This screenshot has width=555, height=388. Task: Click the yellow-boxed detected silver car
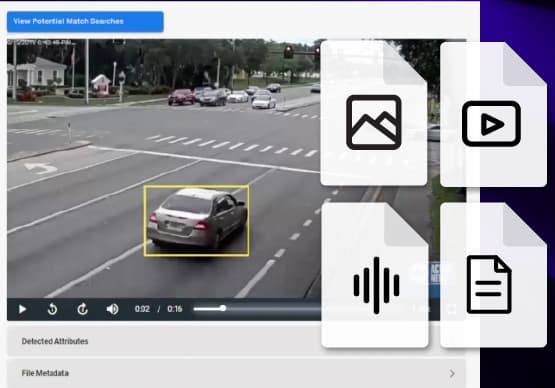(x=196, y=220)
